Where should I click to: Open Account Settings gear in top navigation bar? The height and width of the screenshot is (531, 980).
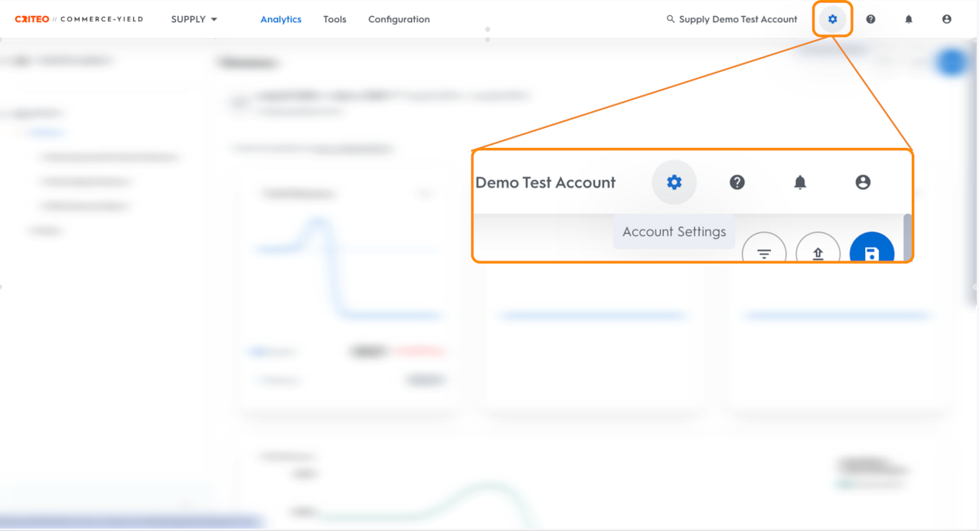pos(833,19)
